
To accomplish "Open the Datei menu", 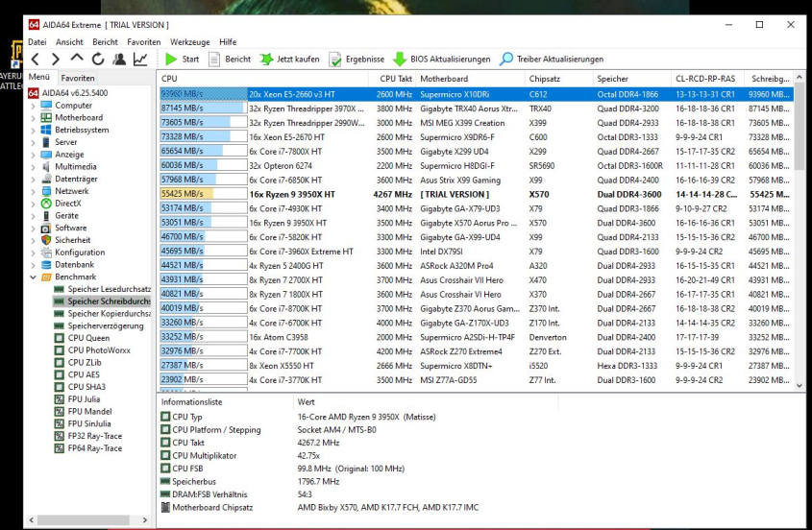I will click(37, 42).
